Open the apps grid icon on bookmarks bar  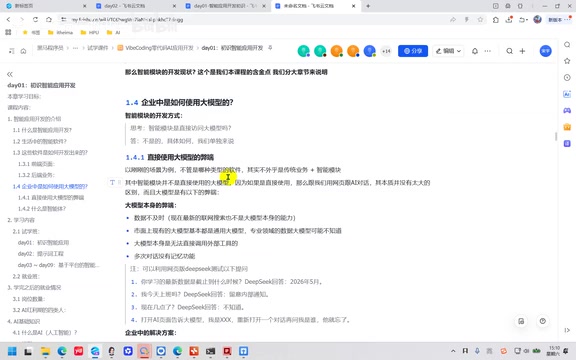coord(8,32)
